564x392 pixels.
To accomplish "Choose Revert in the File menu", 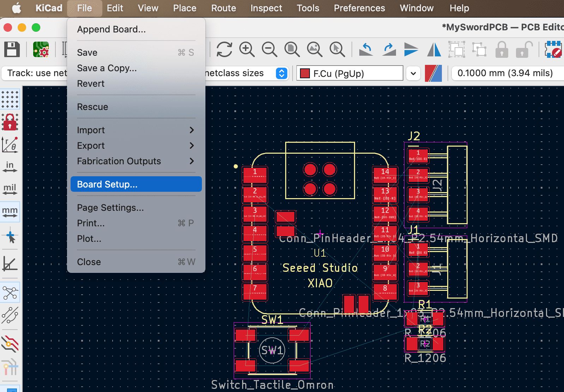I will [136, 84].
